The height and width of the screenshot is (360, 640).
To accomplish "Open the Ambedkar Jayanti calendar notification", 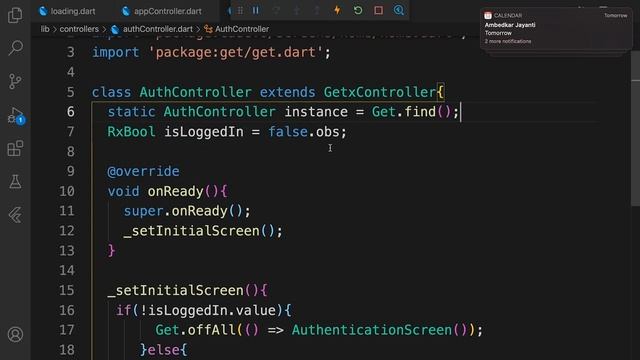I will click(x=556, y=29).
